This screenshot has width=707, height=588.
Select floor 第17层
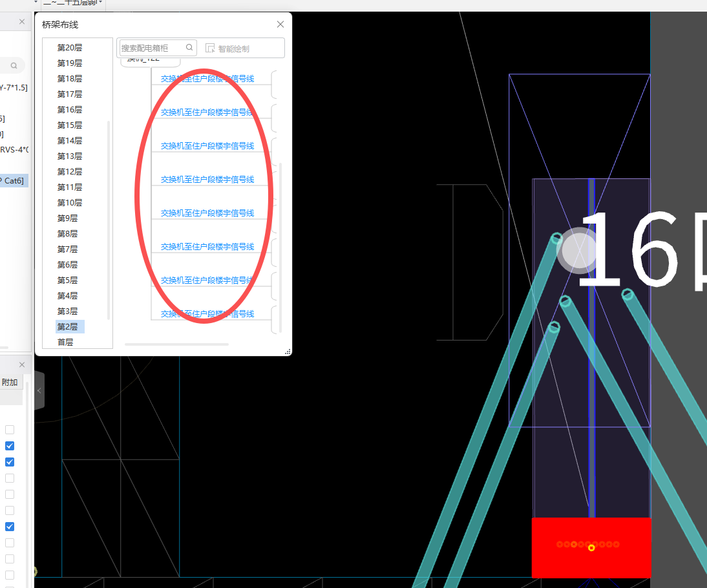(x=70, y=94)
